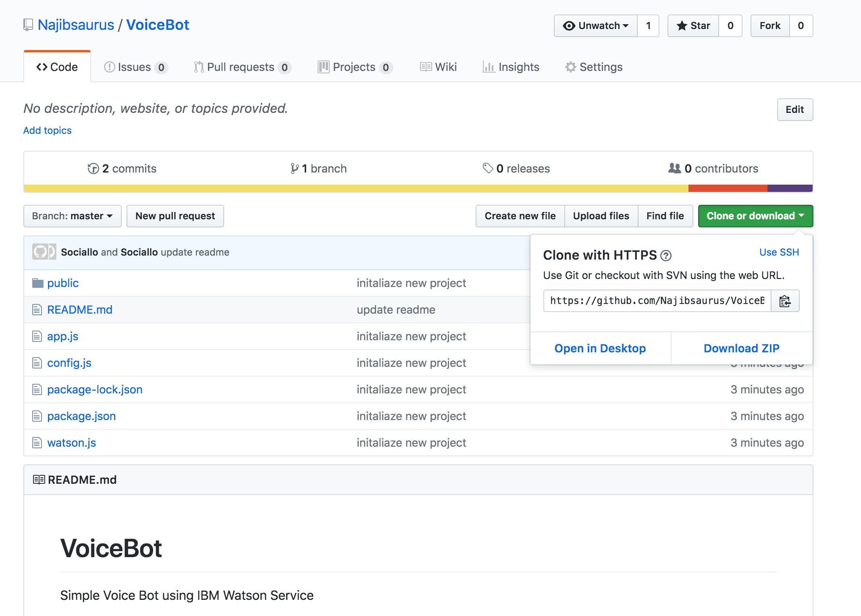Click the file icon next to package-lock.json
Viewport: 861px width, 616px height.
37,389
